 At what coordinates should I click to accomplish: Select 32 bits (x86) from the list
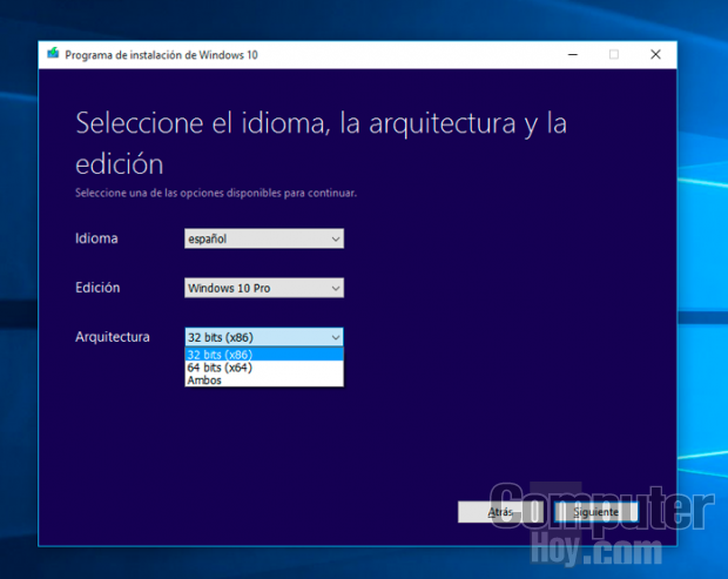pyautogui.click(x=264, y=355)
